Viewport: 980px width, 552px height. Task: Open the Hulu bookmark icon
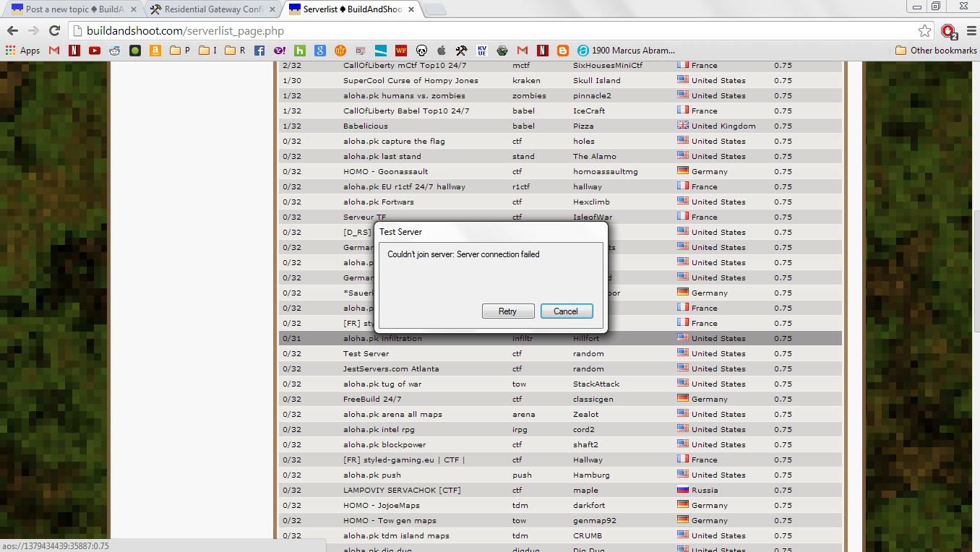point(299,51)
